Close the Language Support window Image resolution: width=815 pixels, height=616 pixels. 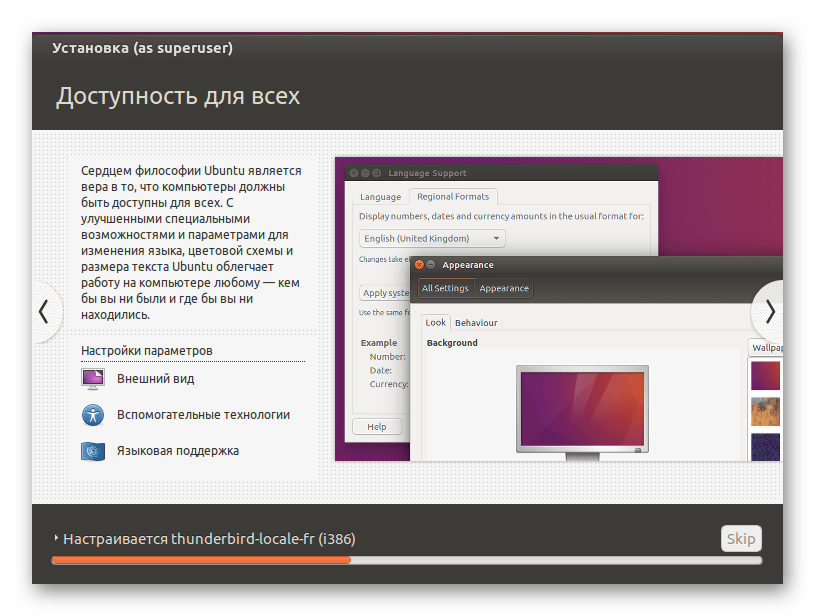pos(352,173)
